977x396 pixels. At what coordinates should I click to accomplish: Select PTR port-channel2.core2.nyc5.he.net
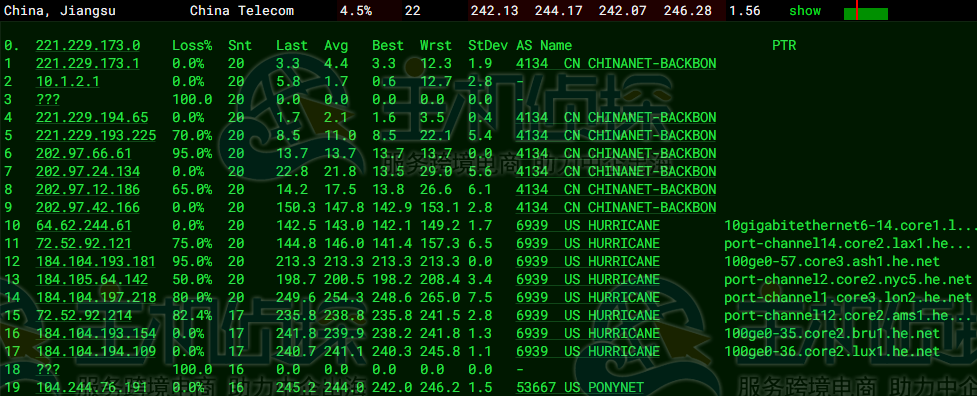(x=848, y=280)
